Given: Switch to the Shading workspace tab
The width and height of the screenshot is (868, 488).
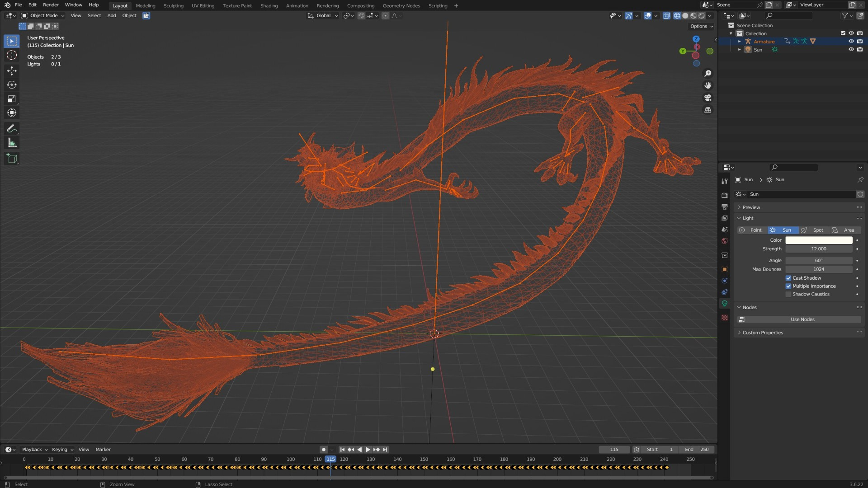Looking at the screenshot, I should [269, 6].
